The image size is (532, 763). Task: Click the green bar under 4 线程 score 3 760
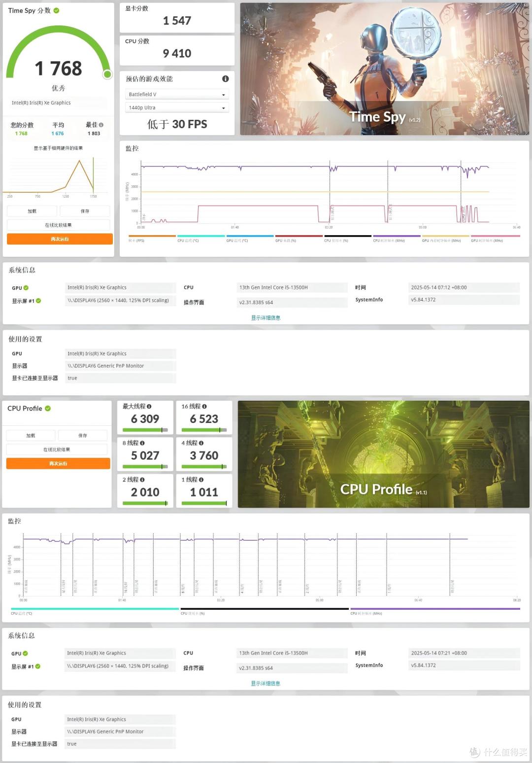204,467
